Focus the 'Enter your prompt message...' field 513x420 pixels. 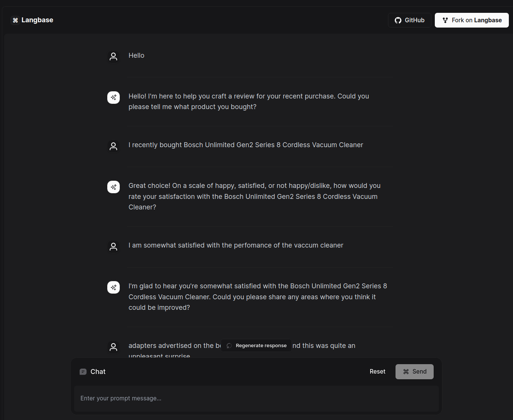click(256, 398)
